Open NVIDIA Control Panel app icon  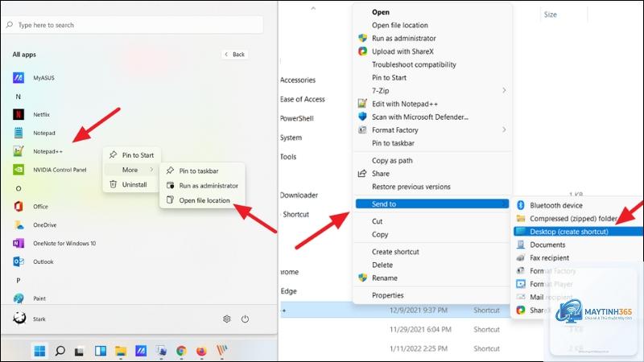point(19,170)
